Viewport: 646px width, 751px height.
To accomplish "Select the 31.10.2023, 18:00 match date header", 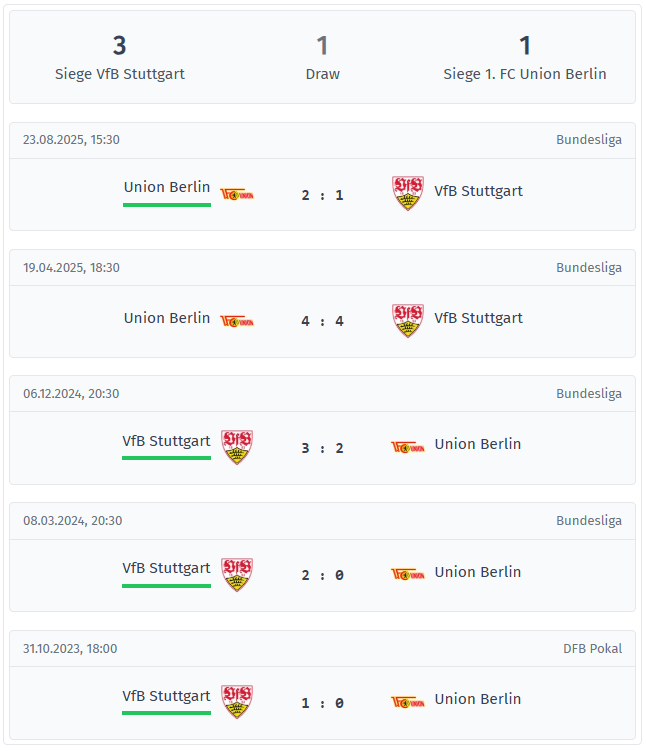I will (70, 648).
